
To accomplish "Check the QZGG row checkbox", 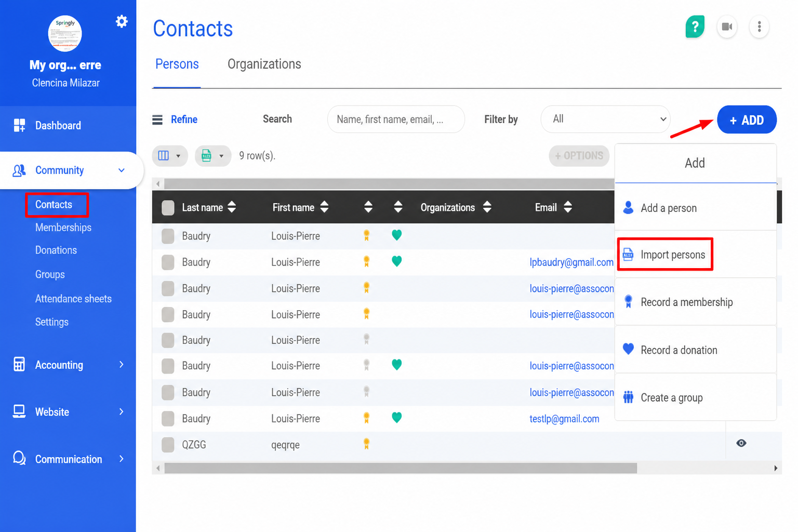I will (168, 445).
